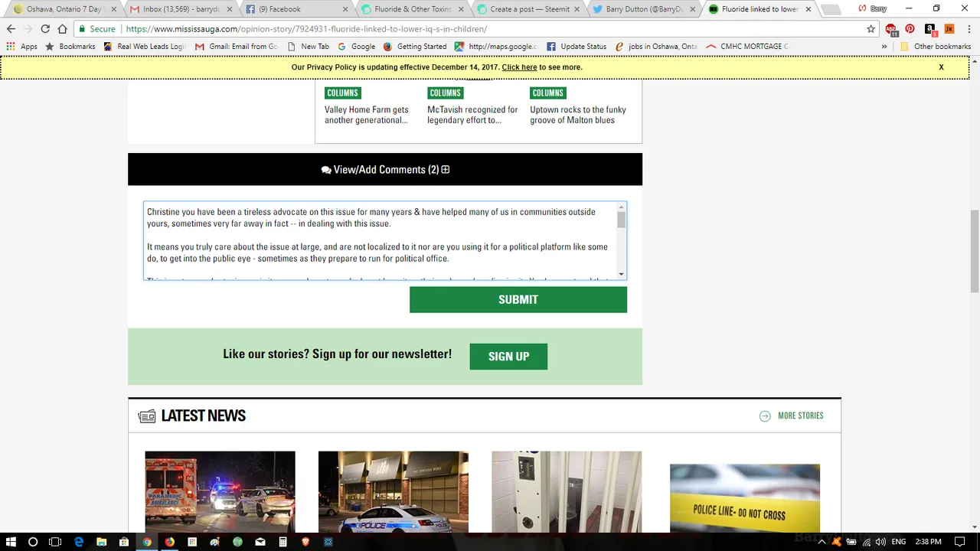
Task: Bookmark this page with the star icon
Action: [x=871, y=29]
